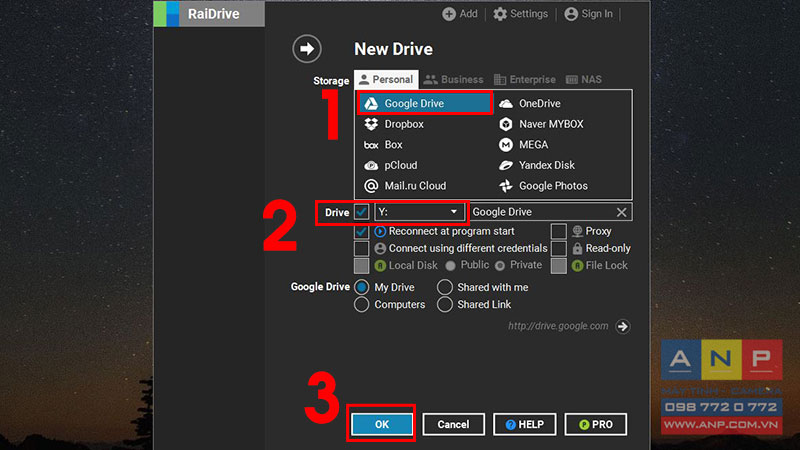
Task: Select the Box storage icon
Action: (x=371, y=145)
